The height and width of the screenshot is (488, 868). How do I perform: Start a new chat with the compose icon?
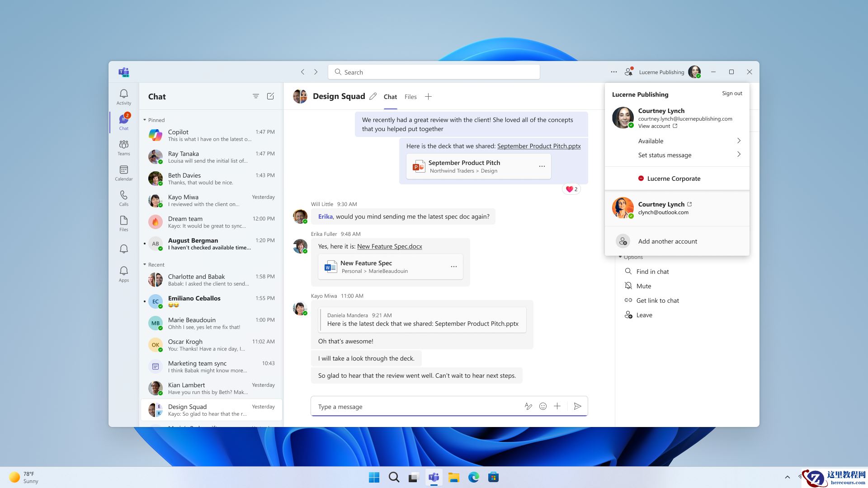(270, 96)
